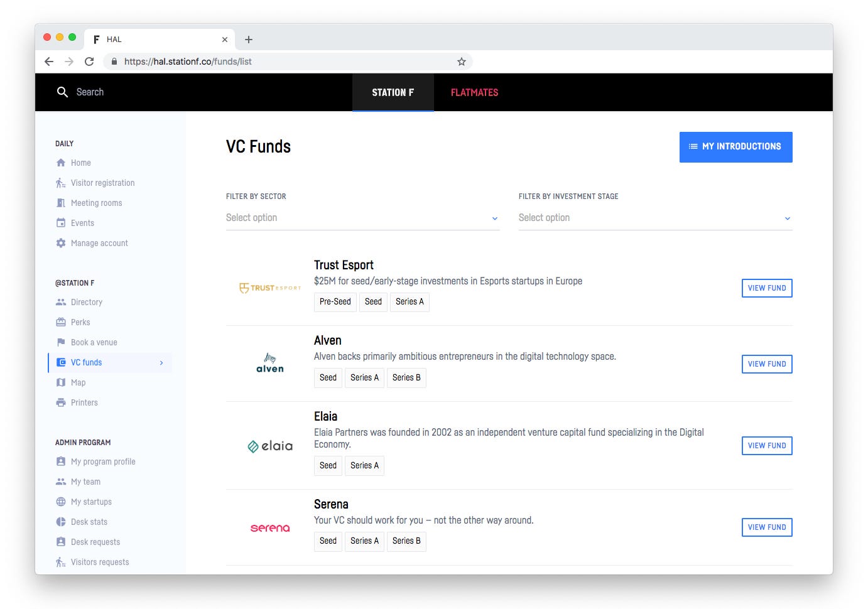Click the Visitor registration walking-person icon

pyautogui.click(x=61, y=183)
